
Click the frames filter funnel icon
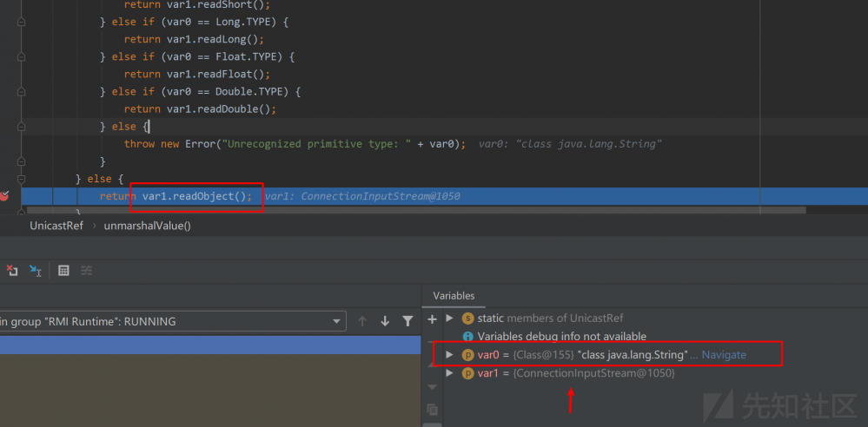coord(407,321)
